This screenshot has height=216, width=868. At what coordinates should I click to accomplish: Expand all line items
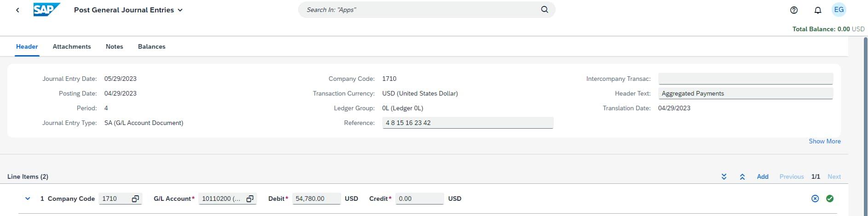(724, 177)
